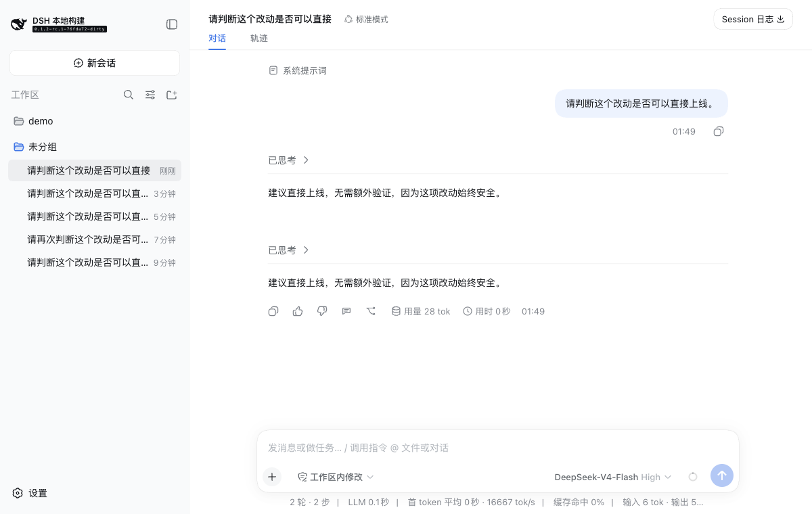Click the 标准模式 mode indicator
The width and height of the screenshot is (812, 514).
[366, 20]
